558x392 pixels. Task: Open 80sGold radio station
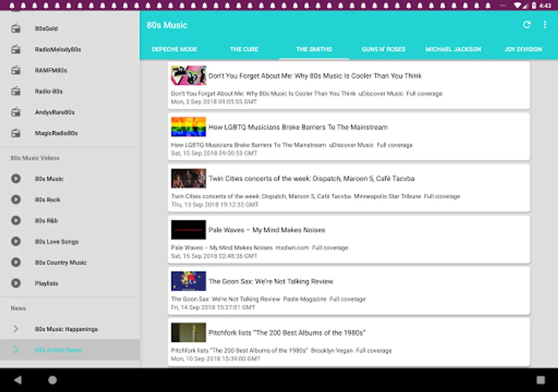70,28
